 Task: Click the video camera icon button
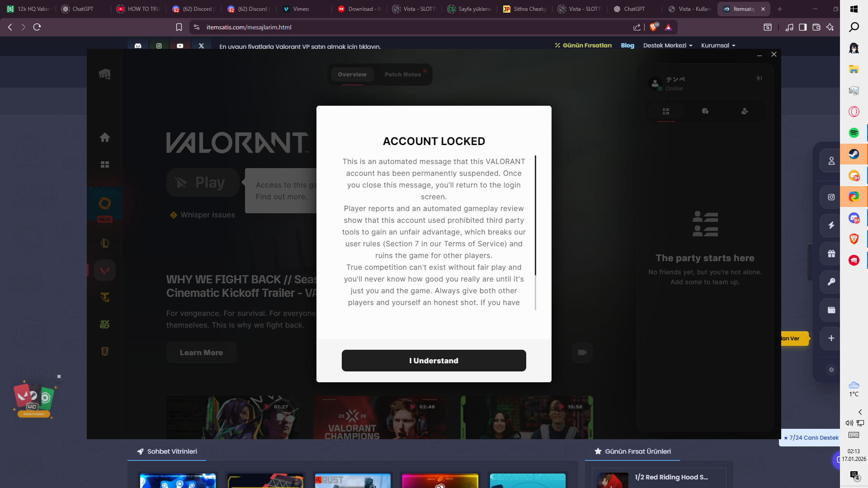point(582,352)
